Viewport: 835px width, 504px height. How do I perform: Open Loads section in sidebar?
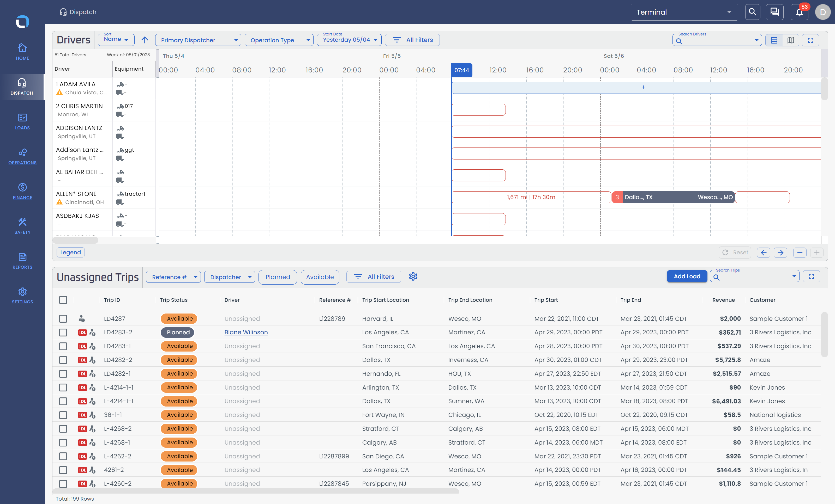22,121
